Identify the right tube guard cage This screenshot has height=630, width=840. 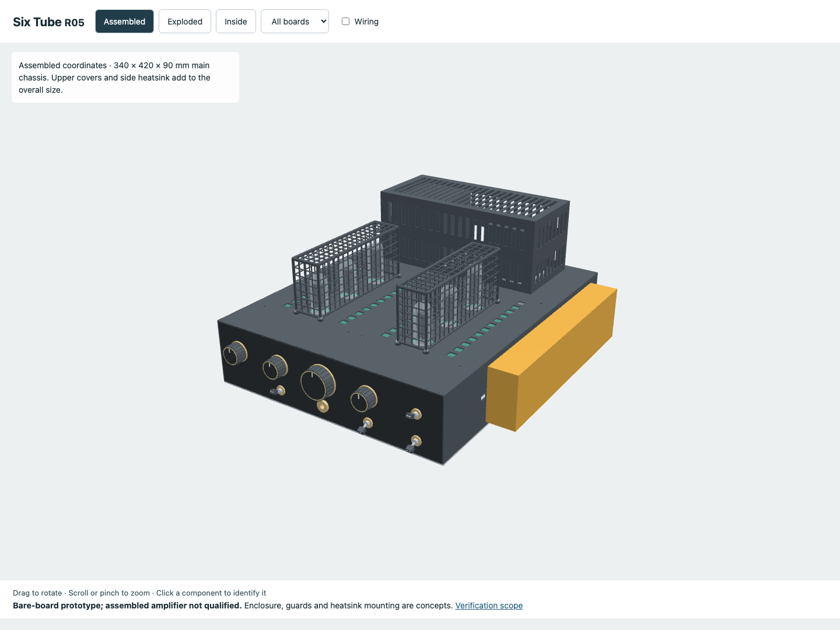tap(448, 297)
